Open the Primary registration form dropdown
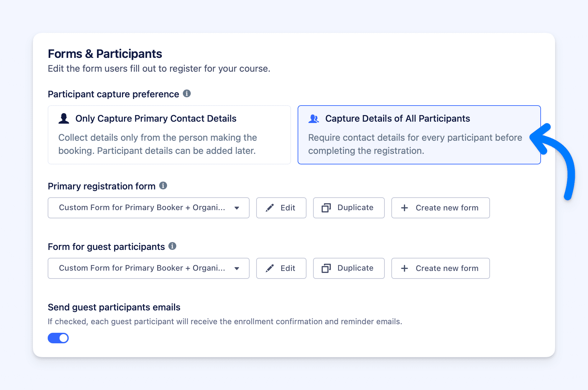588x390 pixels. click(148, 208)
